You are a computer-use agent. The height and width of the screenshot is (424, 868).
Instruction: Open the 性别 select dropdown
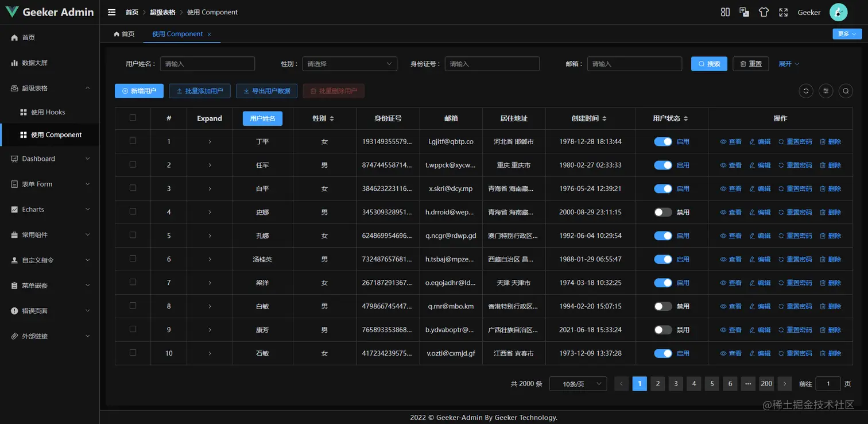(350, 64)
